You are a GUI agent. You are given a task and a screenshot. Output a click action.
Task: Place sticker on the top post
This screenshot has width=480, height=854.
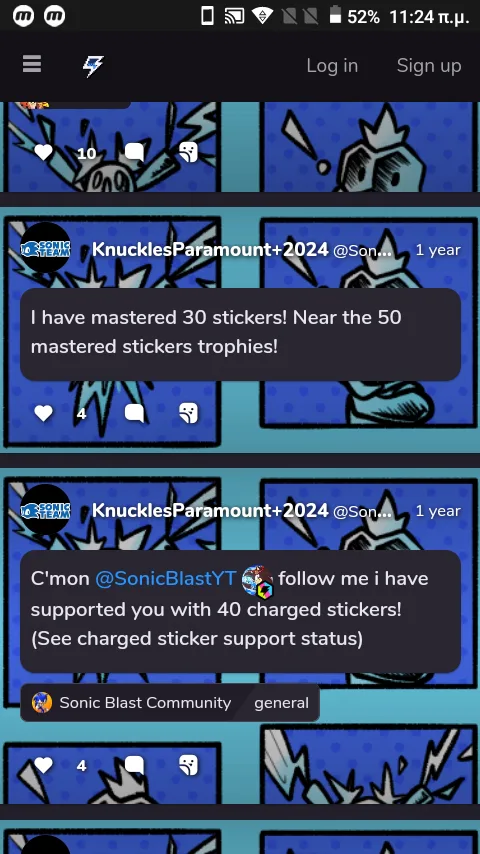[x=189, y=152]
